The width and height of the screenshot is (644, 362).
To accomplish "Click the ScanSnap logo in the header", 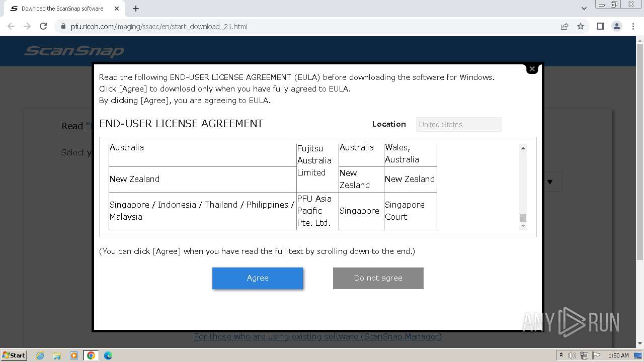I will (x=74, y=51).
